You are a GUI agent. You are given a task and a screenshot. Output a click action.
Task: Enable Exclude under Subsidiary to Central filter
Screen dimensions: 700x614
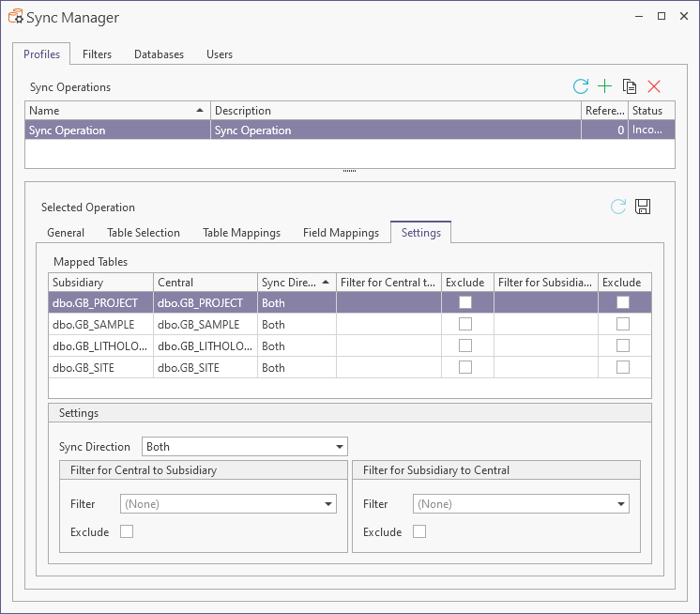tap(419, 532)
